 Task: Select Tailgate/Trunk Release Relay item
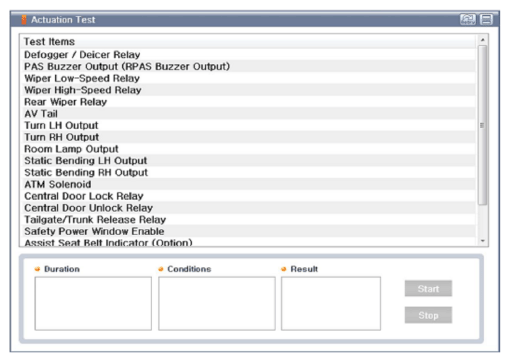point(248,220)
